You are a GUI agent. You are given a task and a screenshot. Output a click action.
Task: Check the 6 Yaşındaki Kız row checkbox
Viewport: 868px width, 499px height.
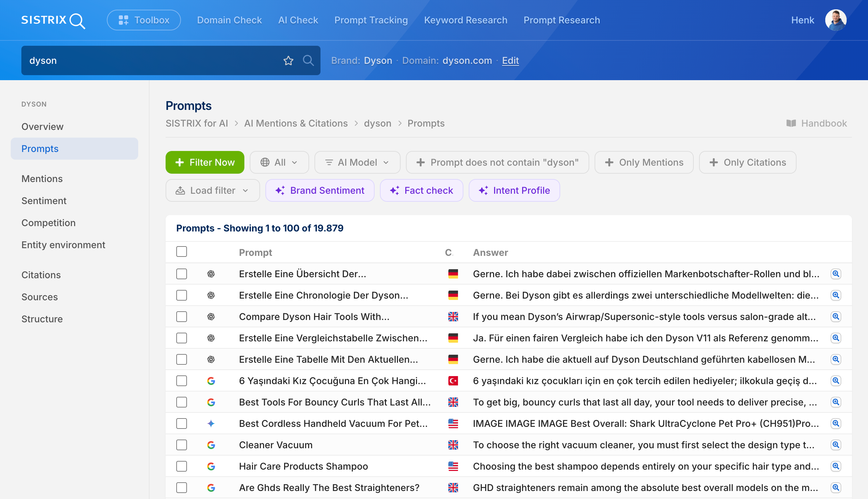[x=182, y=381]
